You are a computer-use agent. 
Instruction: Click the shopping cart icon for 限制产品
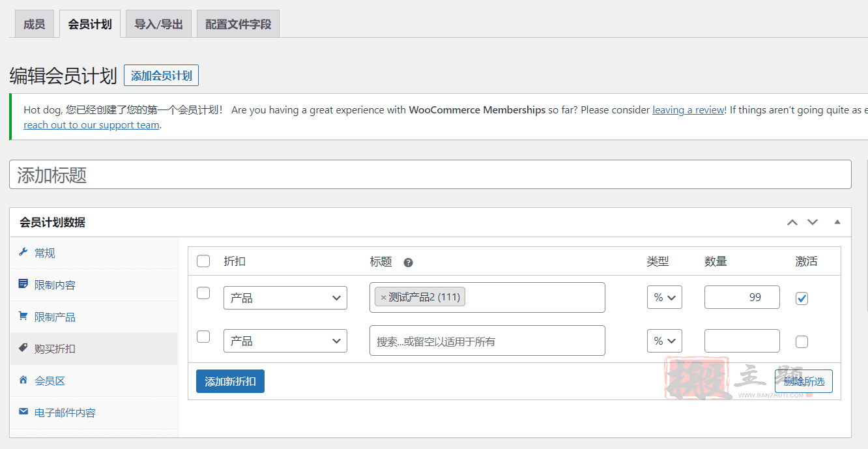(x=23, y=316)
